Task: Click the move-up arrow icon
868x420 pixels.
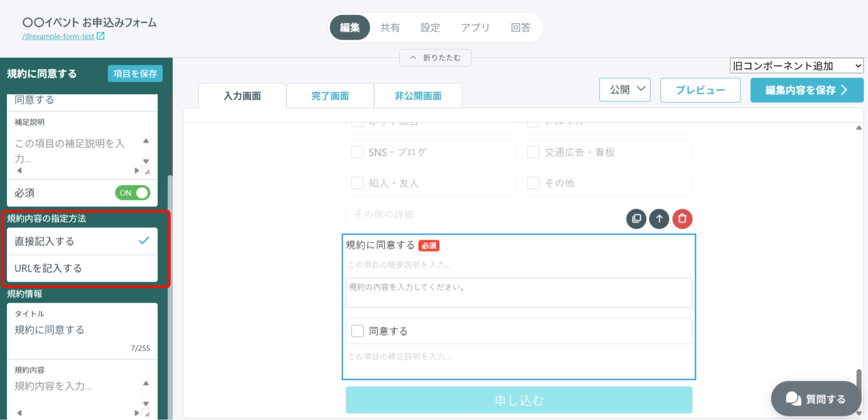Action: pos(659,219)
